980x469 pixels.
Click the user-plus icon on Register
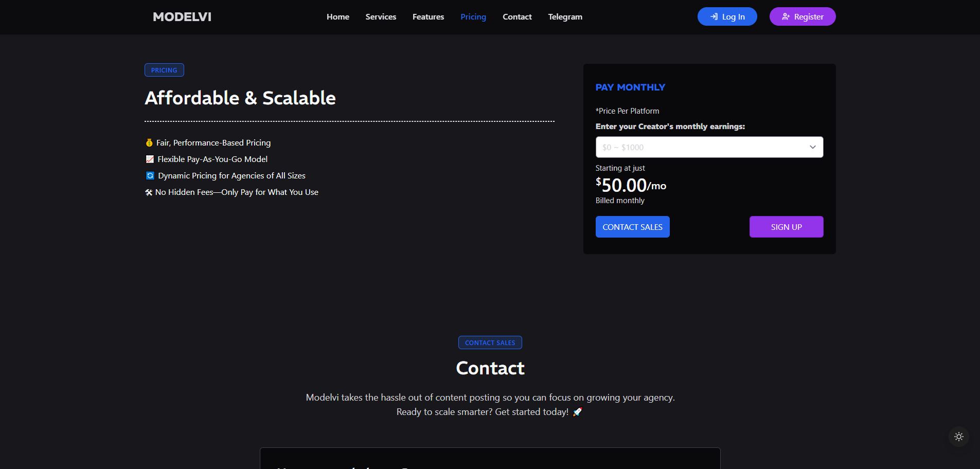tap(786, 17)
